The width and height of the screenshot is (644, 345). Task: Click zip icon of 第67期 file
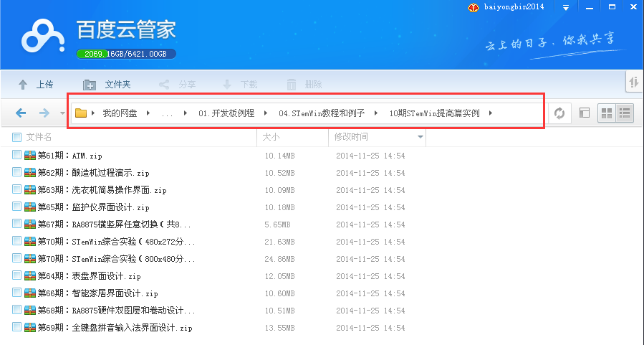(30, 225)
